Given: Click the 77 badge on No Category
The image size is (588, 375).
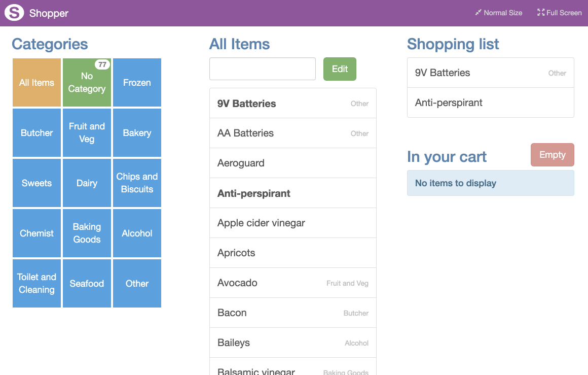Looking at the screenshot, I should (x=102, y=64).
